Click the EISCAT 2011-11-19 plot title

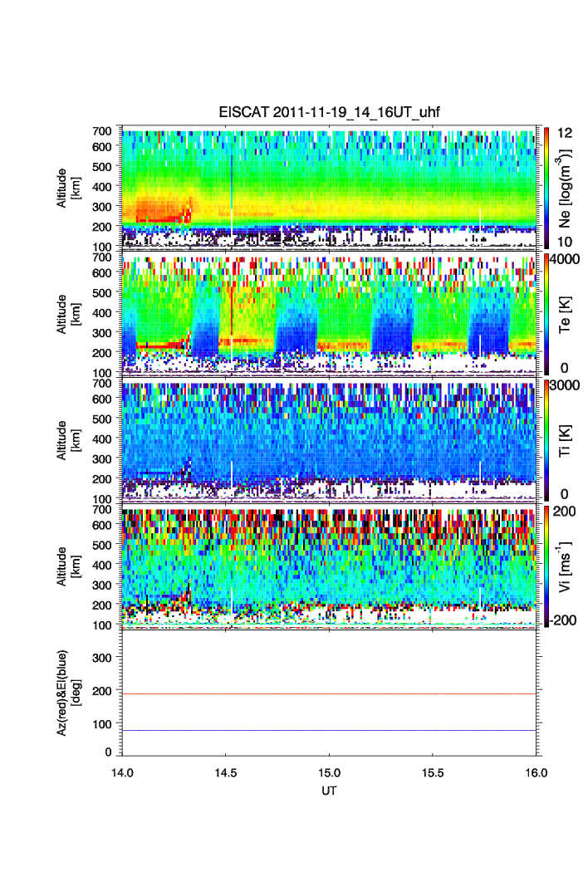pos(329,112)
